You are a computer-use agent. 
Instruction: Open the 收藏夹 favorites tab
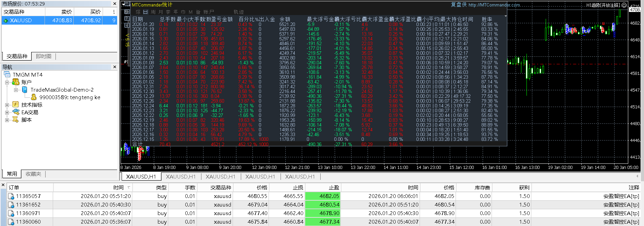pos(33,174)
